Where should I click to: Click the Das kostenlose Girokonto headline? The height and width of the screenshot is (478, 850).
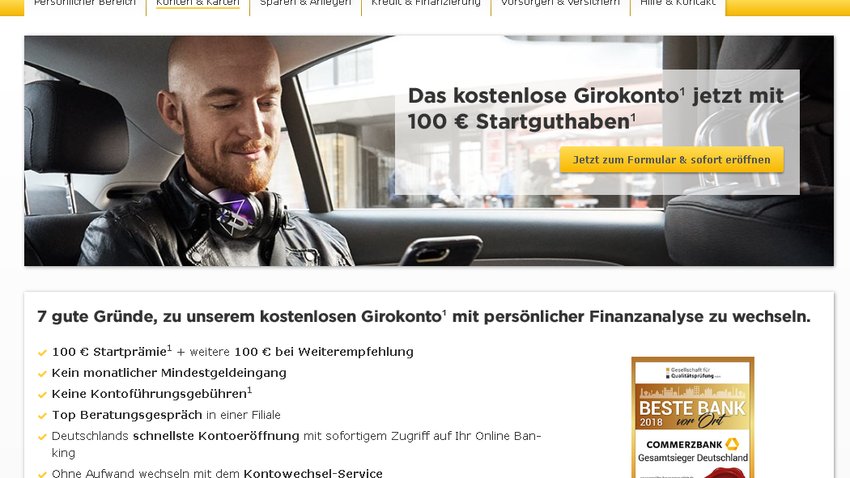coord(596,108)
